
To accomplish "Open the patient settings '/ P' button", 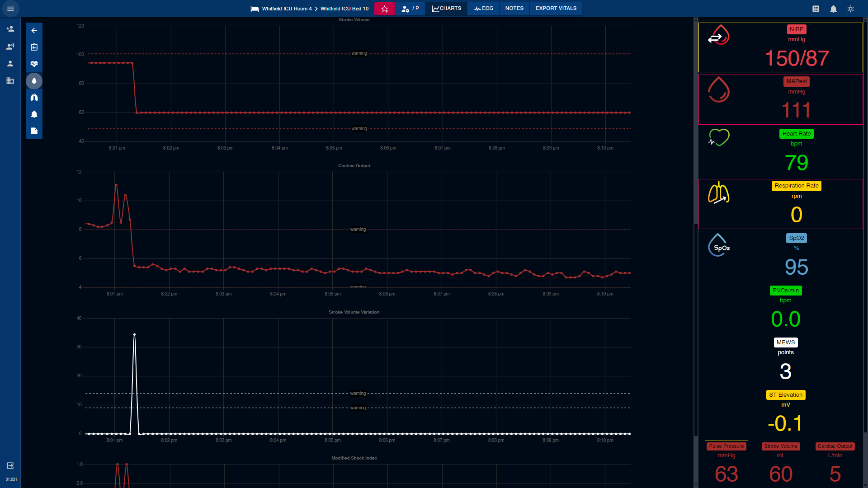I will point(410,9).
